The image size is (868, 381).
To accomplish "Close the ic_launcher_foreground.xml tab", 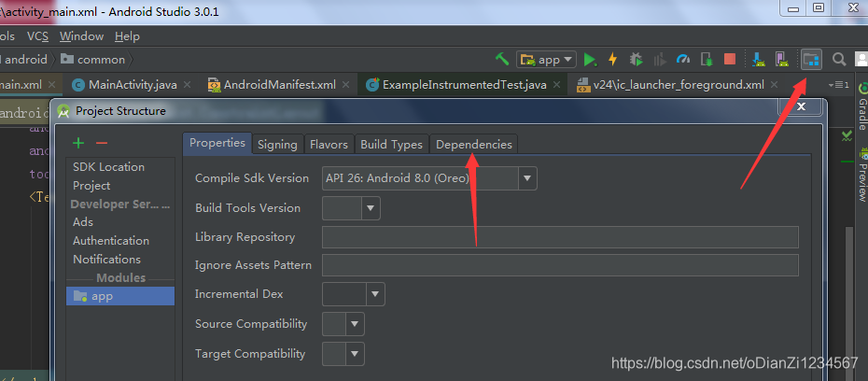I will pyautogui.click(x=774, y=85).
